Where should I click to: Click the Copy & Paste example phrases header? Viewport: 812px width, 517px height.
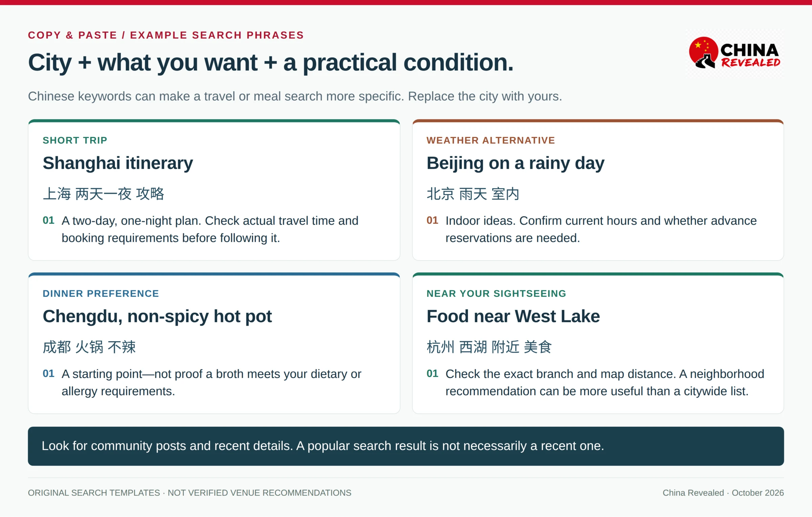(166, 35)
